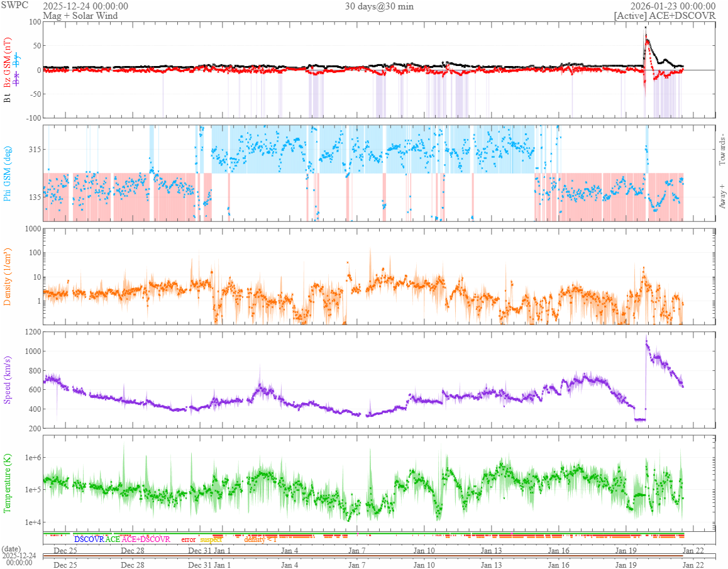Select the 'Speed (km/s)' axis label
728x569 pixels.
[x=7, y=380]
